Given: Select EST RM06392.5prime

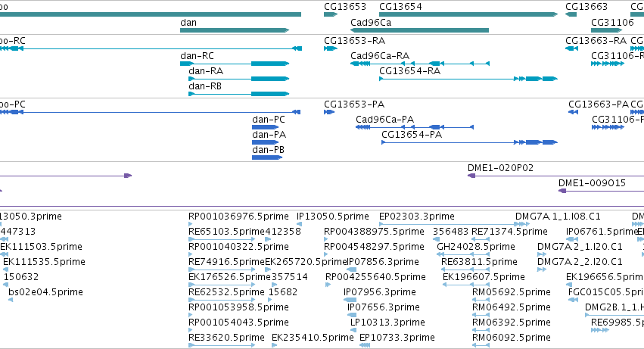Looking at the screenshot, I should [x=512, y=323].
